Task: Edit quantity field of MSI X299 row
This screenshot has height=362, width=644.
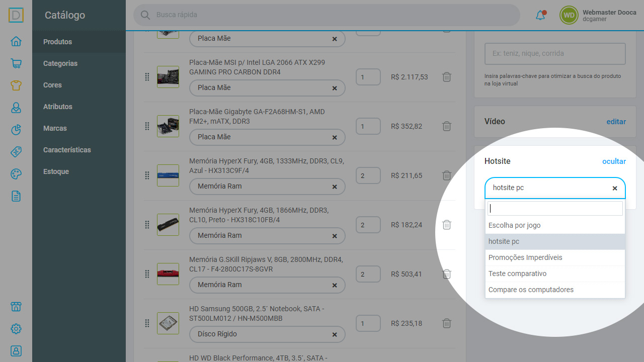Action: [x=368, y=77]
